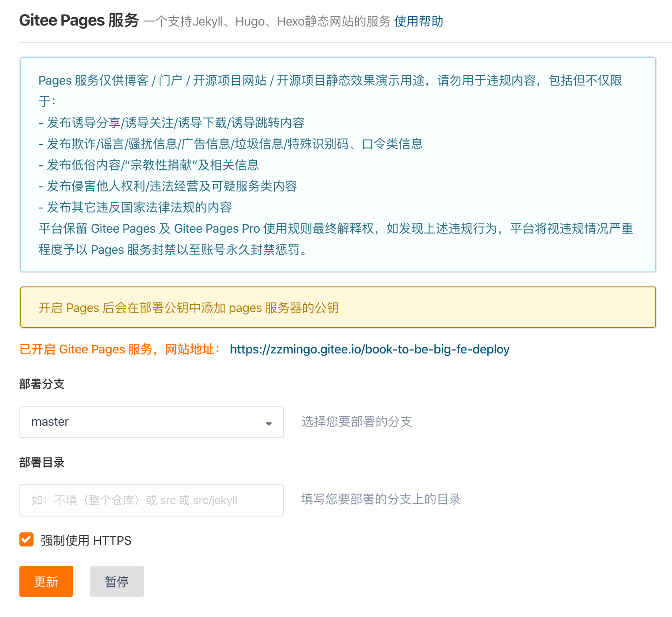The image size is (672, 617).
Task: Click the 发布其它违反国家法律法规的内容 line
Action: click(x=135, y=208)
